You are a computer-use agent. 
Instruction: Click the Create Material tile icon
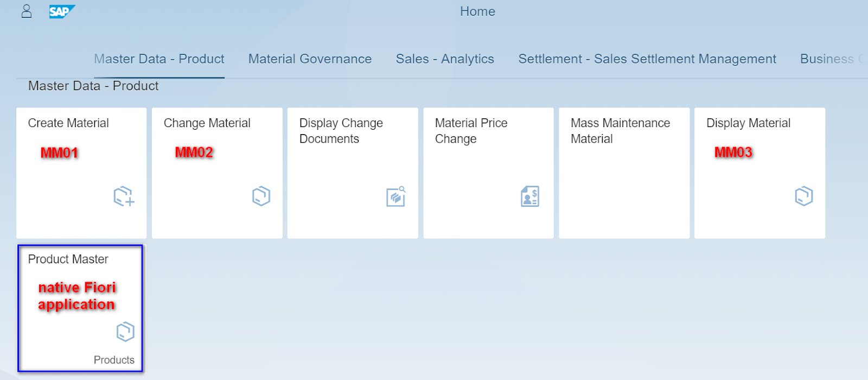pos(124,196)
